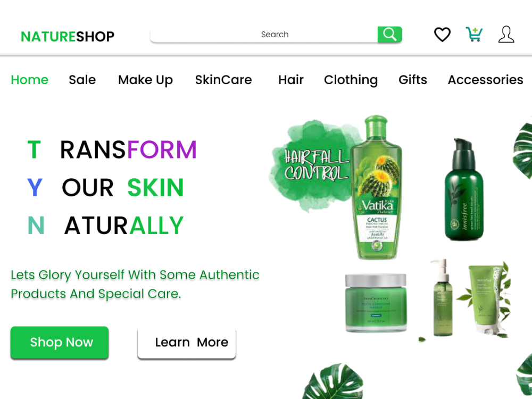Go to the Make Up category
The width and height of the screenshot is (532, 399).
(x=145, y=80)
